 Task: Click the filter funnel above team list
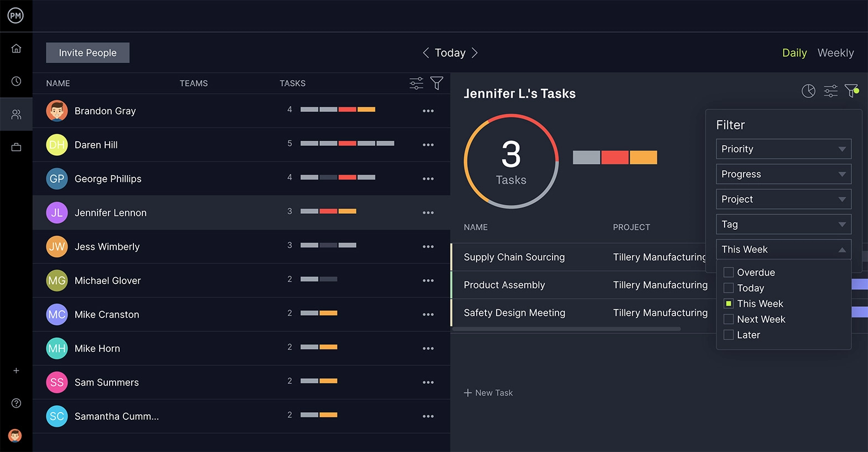click(x=437, y=83)
